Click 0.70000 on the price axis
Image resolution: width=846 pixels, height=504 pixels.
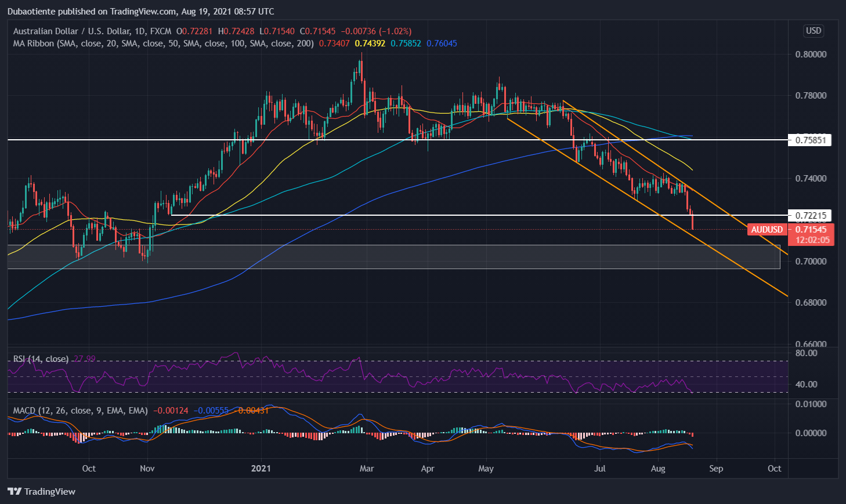811,262
